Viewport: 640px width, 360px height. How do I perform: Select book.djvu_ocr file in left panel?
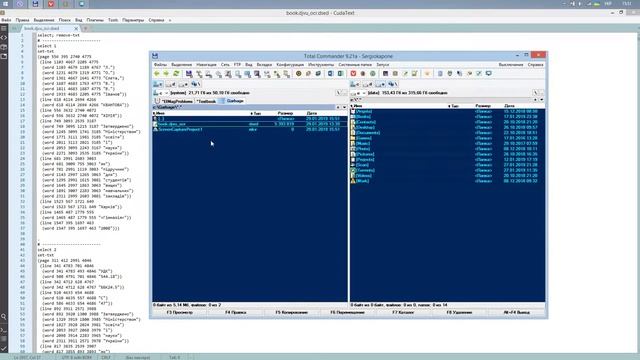coord(250,124)
